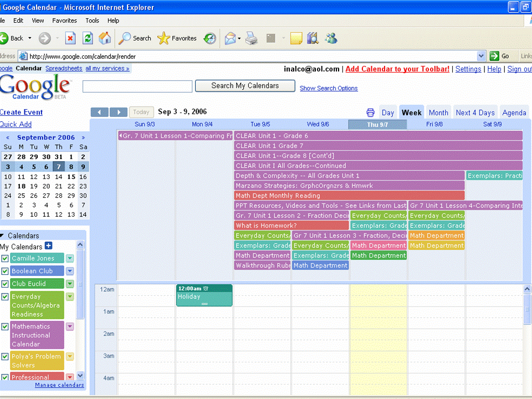Switch to the Month view tab
The width and height of the screenshot is (532, 399).
pyautogui.click(x=438, y=112)
